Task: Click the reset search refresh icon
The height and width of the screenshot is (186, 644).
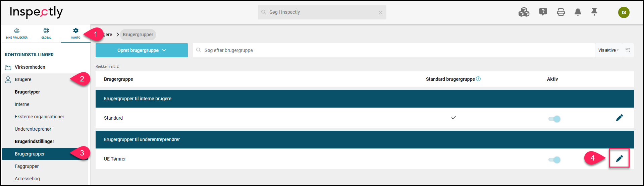Action: point(628,50)
